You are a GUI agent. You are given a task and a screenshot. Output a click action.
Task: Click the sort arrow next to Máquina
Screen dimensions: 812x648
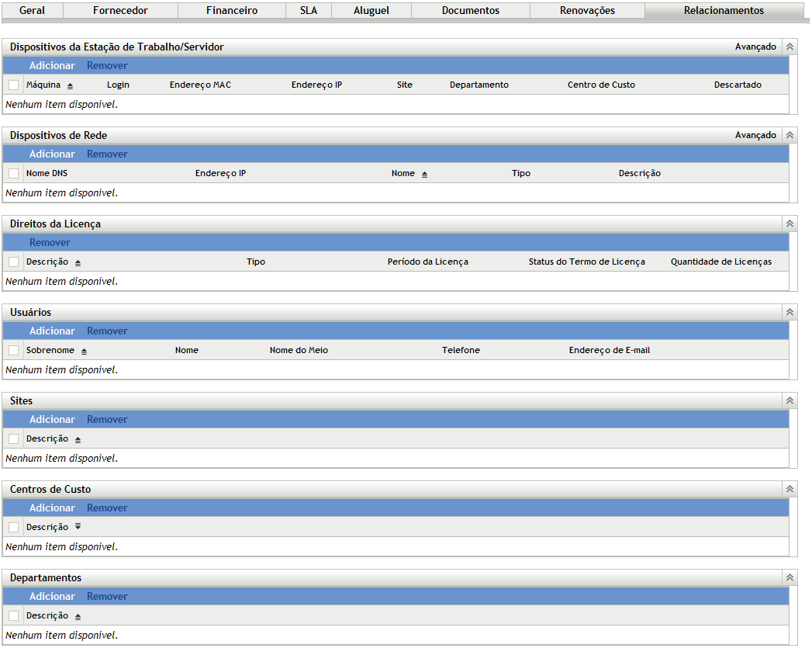[x=70, y=86]
